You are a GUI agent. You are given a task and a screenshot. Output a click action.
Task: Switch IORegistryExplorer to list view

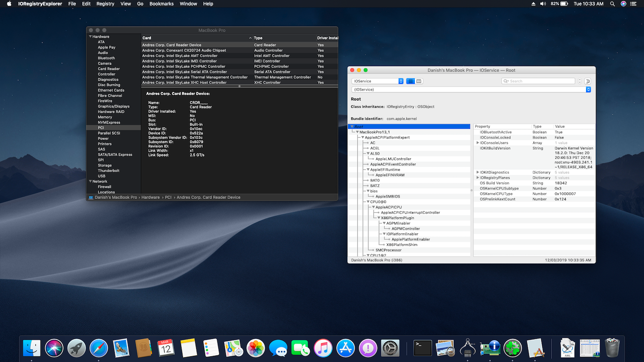(x=411, y=81)
